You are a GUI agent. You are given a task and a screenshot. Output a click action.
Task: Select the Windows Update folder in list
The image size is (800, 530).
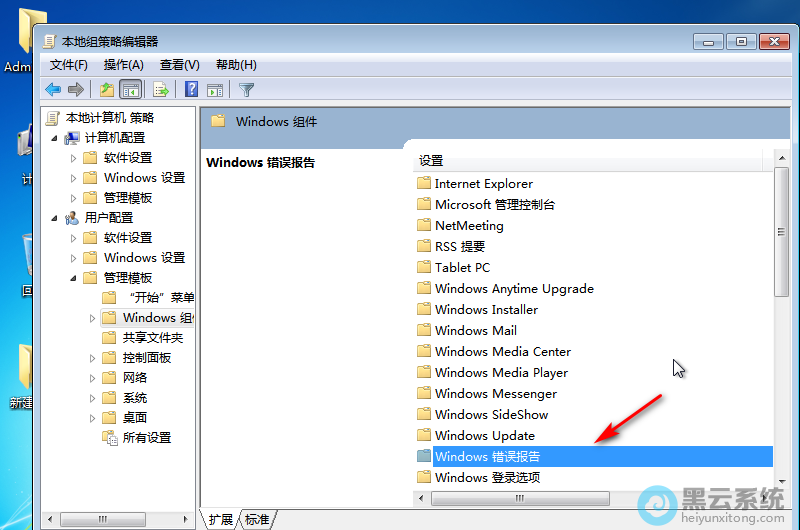tap(485, 436)
